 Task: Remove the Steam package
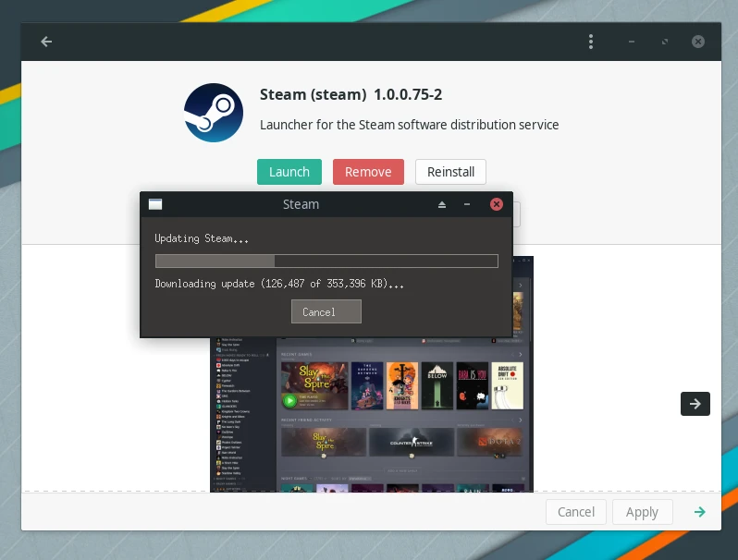pyautogui.click(x=368, y=172)
